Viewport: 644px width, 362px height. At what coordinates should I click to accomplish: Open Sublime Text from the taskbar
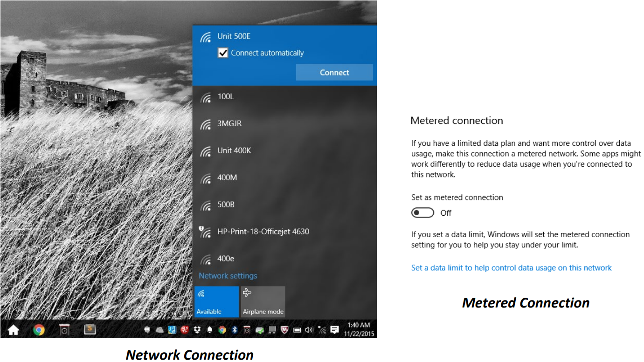[x=90, y=329]
